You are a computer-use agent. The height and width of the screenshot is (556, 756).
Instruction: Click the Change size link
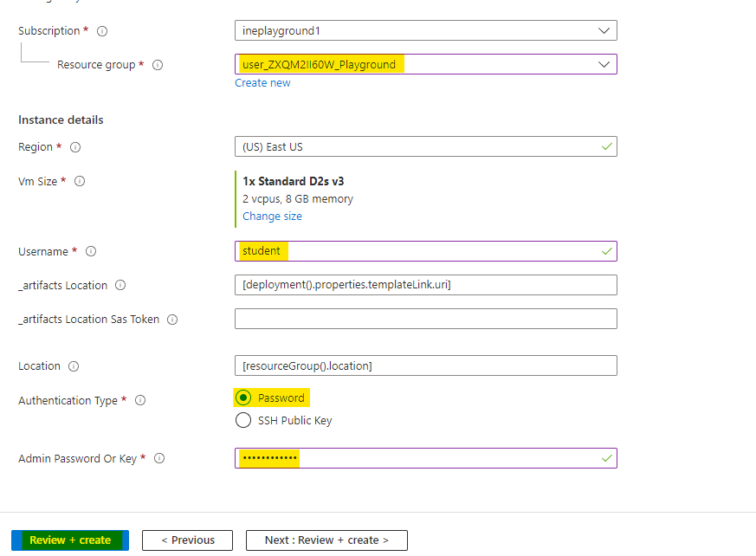[x=272, y=217]
